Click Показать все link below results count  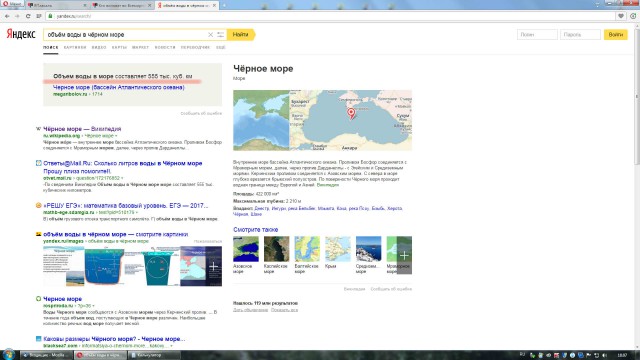click(284, 310)
